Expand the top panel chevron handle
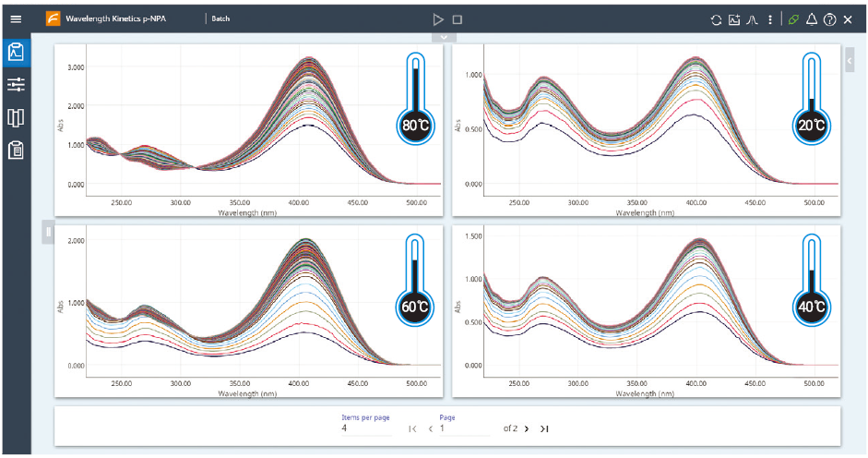Image resolution: width=868 pixels, height=458 pixels. pos(444,37)
